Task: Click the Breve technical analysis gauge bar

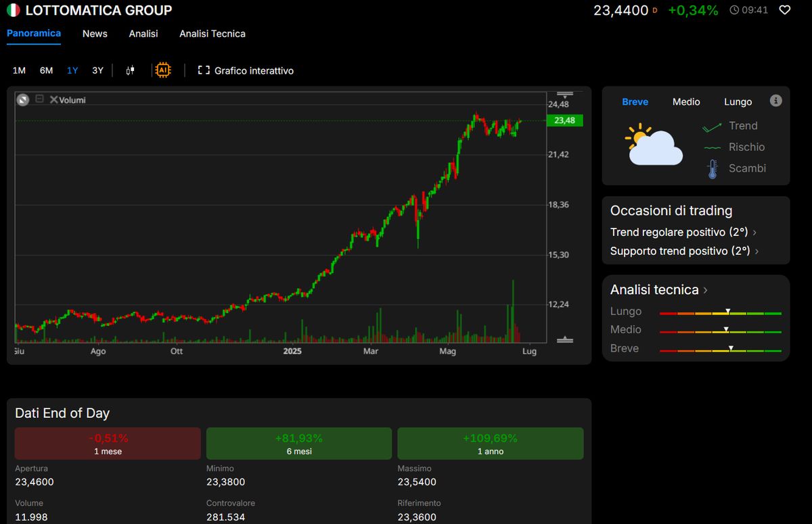Action: [x=720, y=350]
